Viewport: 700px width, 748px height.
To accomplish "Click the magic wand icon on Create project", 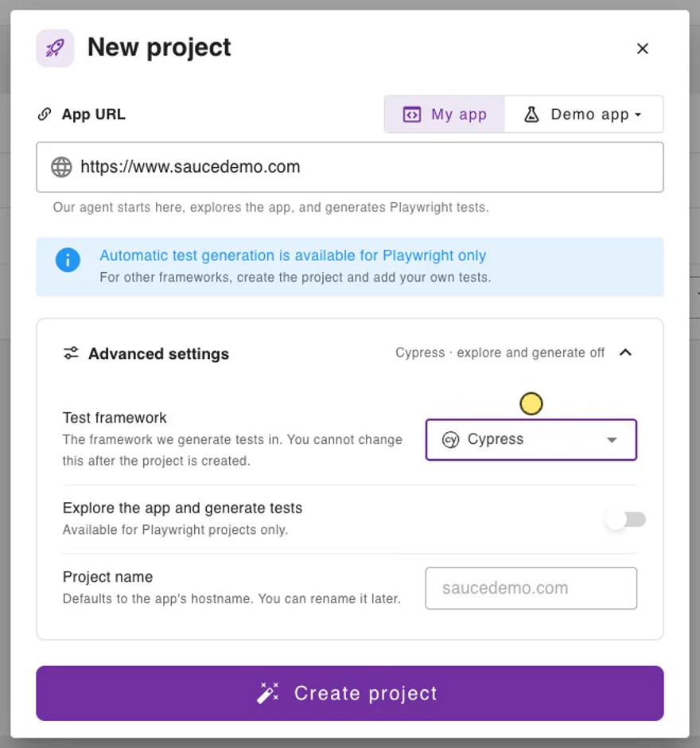I will click(x=268, y=693).
